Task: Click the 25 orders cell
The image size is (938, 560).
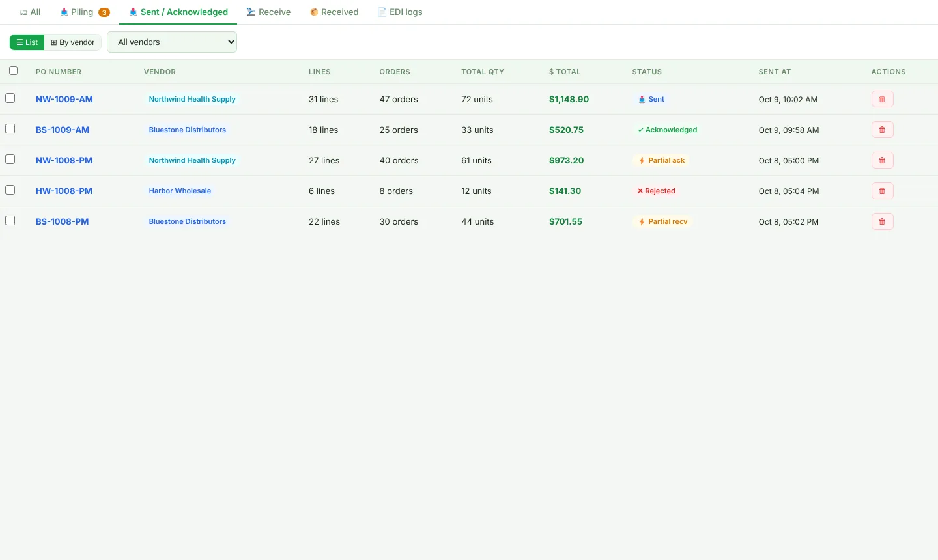Action: 399,130
